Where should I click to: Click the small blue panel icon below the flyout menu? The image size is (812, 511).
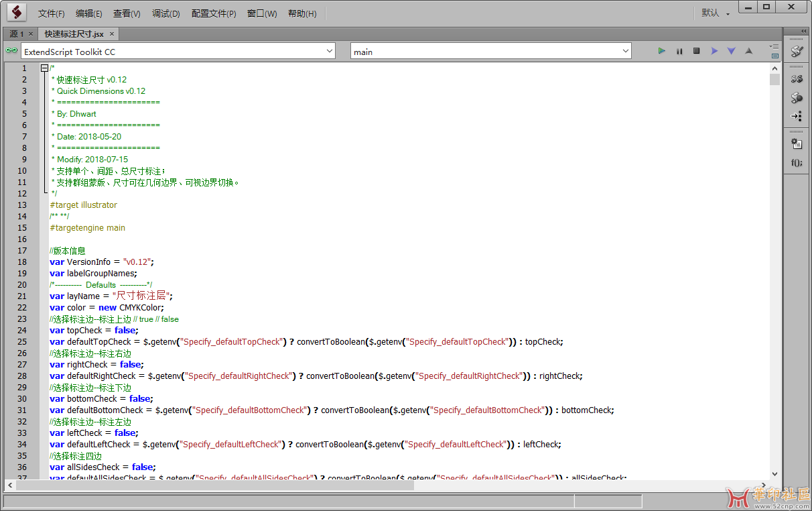[775, 56]
